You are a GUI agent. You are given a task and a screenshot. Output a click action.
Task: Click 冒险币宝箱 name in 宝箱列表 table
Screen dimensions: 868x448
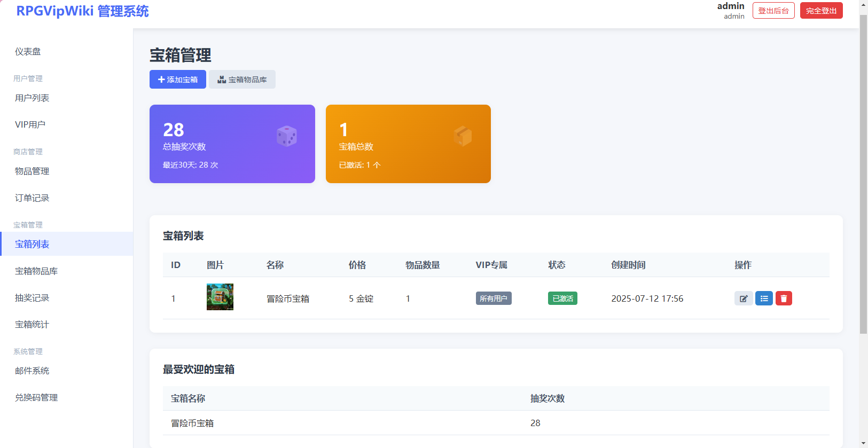pyautogui.click(x=288, y=299)
